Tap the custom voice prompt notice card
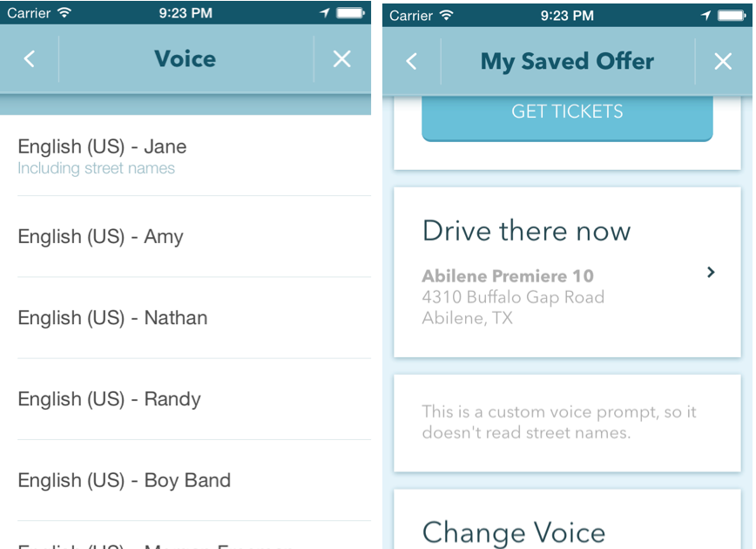 567,423
